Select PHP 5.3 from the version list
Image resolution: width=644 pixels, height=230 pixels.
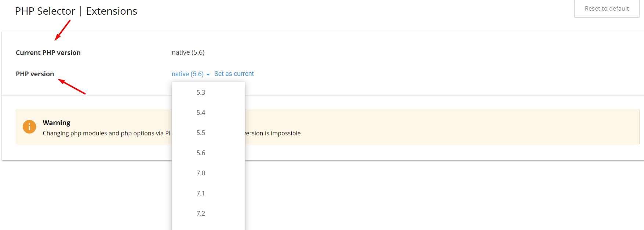click(201, 92)
